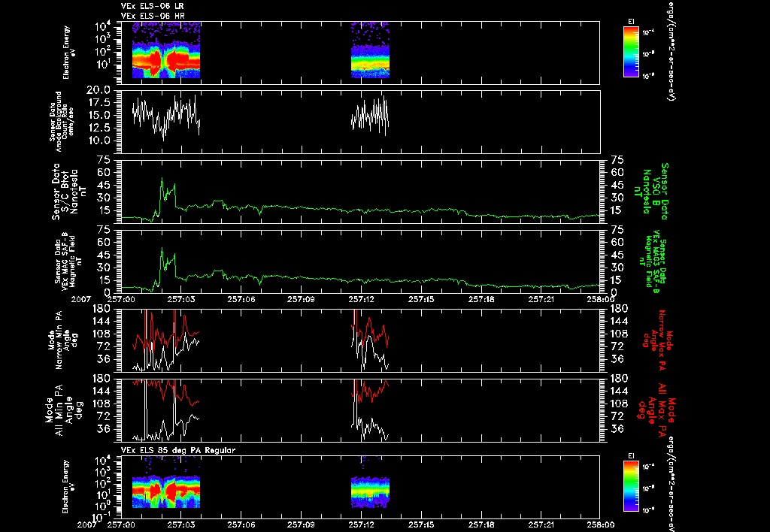Click the red 'Narrow Max PA Angle' label
The height and width of the screenshot is (532, 770).
coord(658,339)
